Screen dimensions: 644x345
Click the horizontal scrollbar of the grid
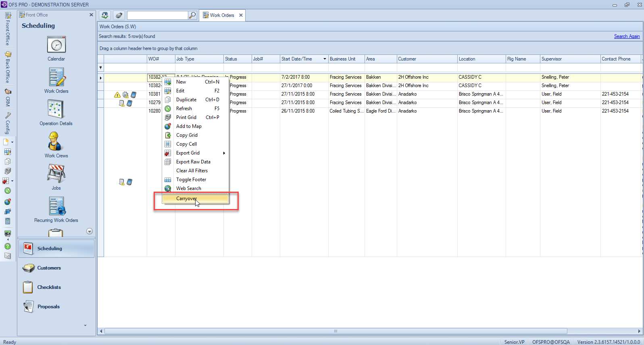tap(336, 331)
